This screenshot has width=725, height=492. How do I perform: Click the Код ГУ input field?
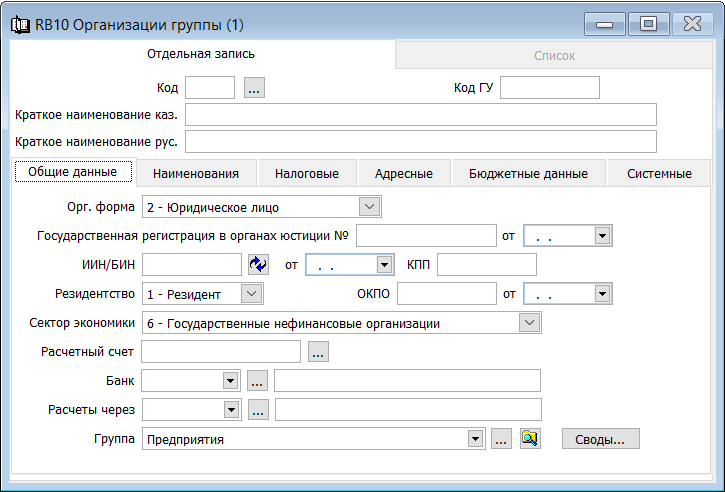pos(549,88)
